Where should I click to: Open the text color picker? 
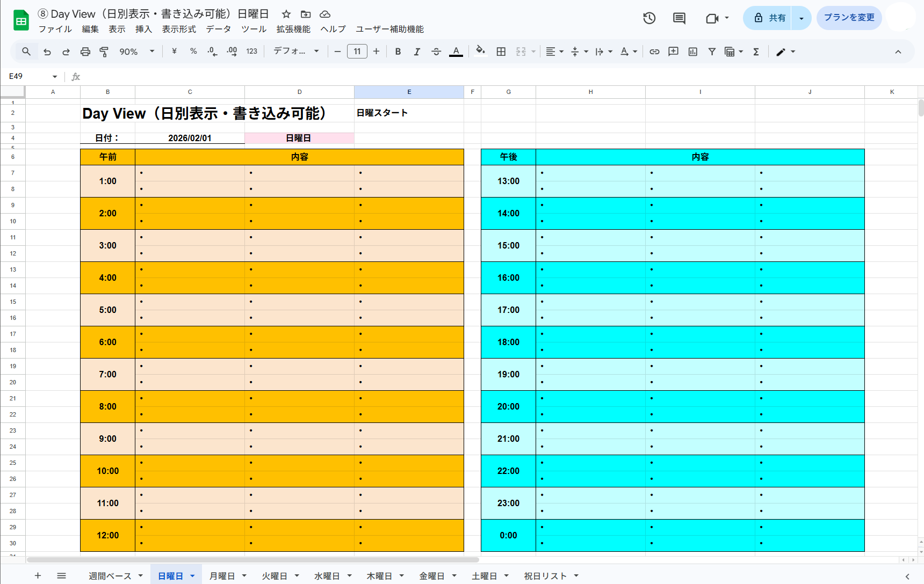coord(456,52)
